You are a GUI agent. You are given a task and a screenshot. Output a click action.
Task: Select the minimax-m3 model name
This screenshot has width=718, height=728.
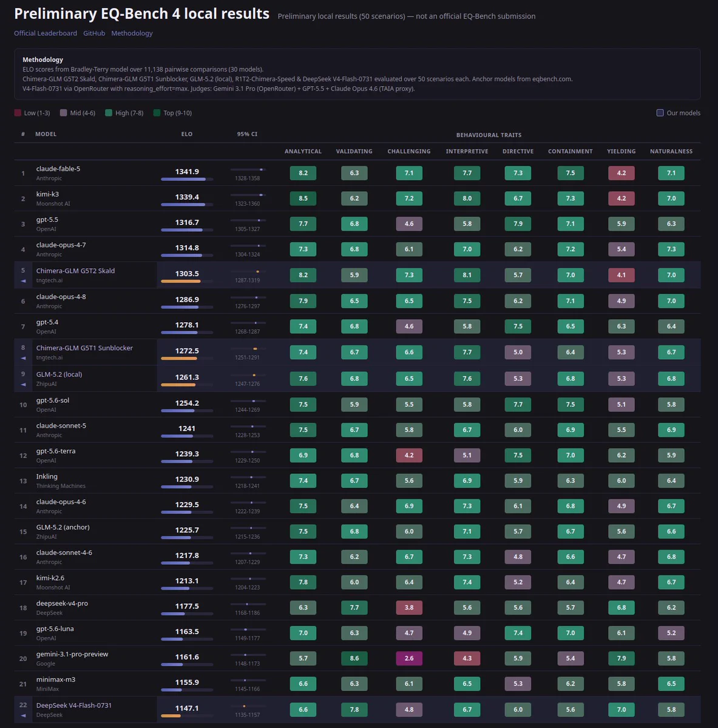click(x=56, y=679)
